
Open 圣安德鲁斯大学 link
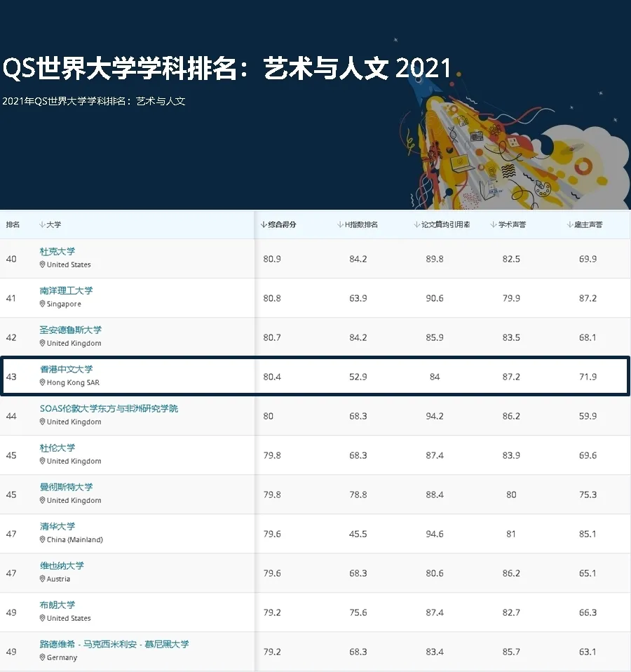coord(70,330)
